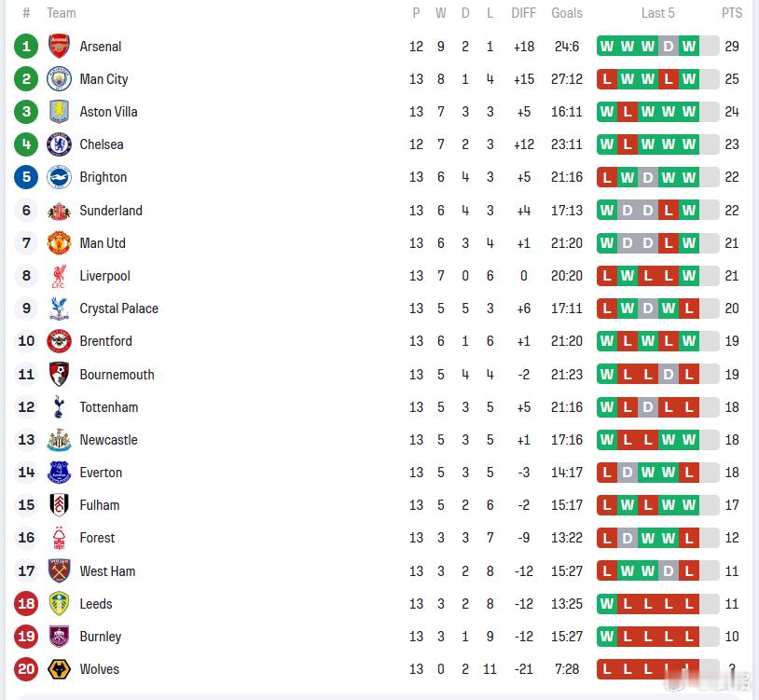This screenshot has height=700, width=759.
Task: Click Burnley's first W form box
Action: click(x=607, y=637)
